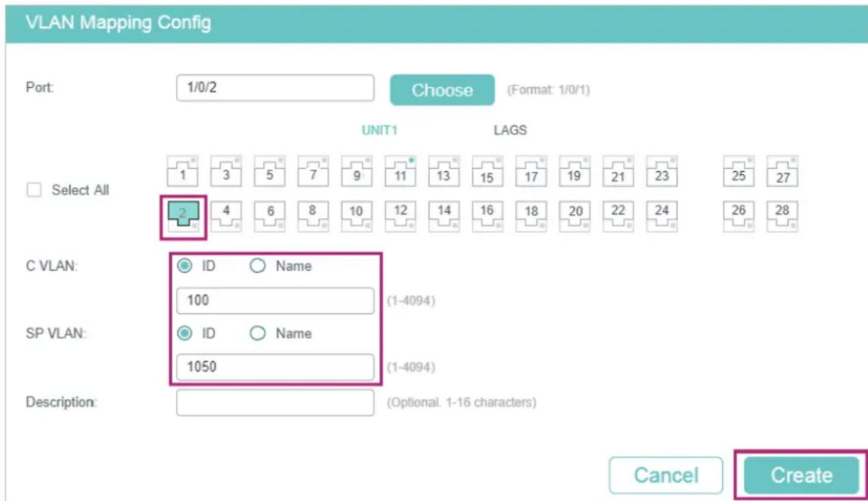This screenshot has height=501, width=868.
Task: Focus the empty Description field
Action: point(275,403)
